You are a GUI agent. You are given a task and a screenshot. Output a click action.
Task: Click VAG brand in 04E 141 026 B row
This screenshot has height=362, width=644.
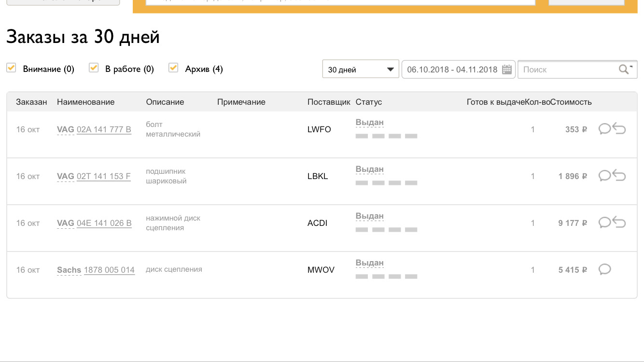[x=66, y=223]
